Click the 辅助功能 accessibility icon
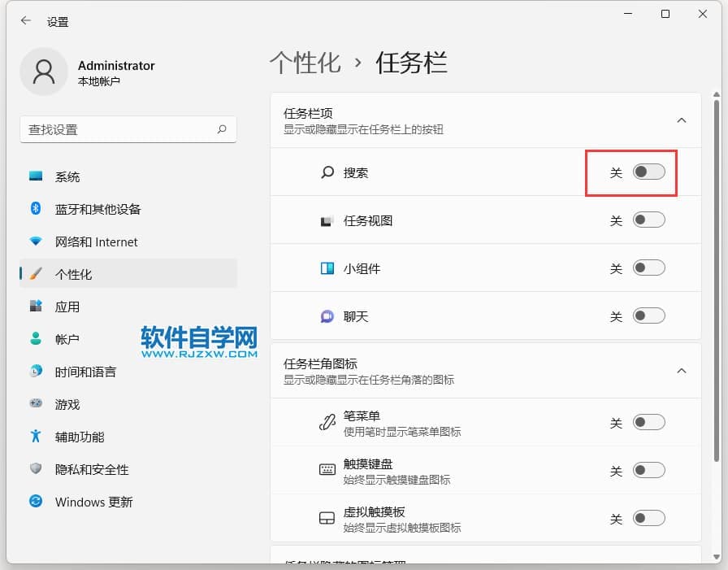 coord(36,437)
